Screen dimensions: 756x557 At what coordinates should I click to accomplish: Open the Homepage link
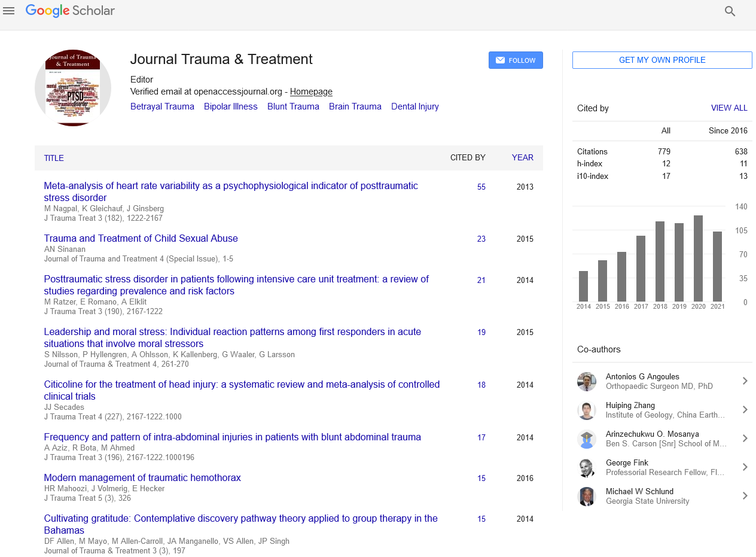click(311, 92)
